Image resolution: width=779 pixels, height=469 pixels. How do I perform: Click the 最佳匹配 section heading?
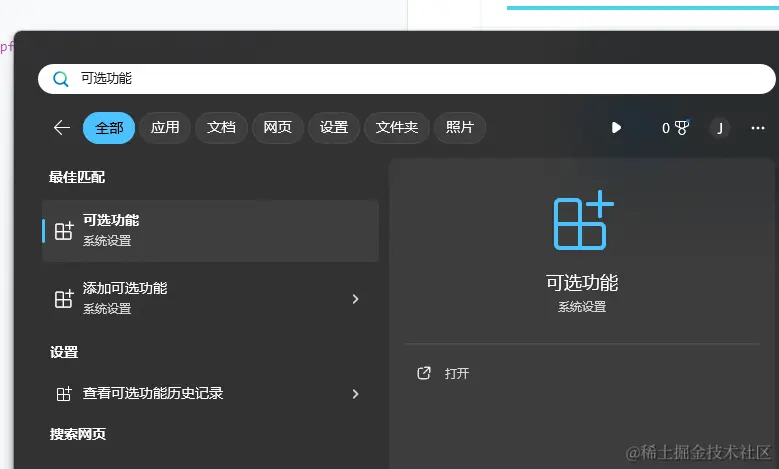[77, 177]
